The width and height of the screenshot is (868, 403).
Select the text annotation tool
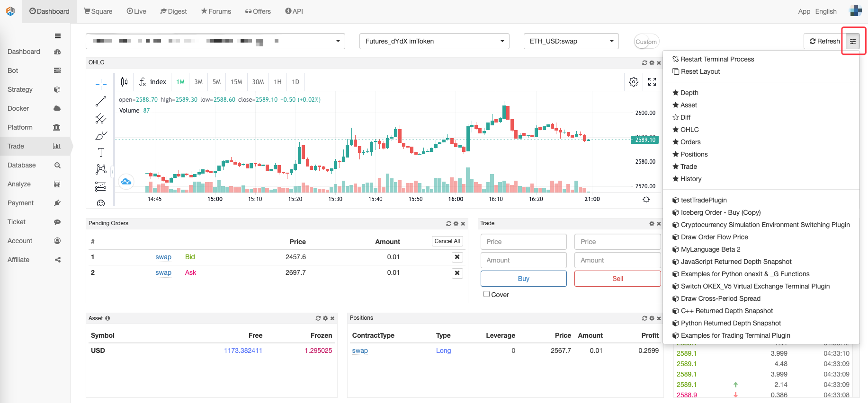(x=101, y=152)
